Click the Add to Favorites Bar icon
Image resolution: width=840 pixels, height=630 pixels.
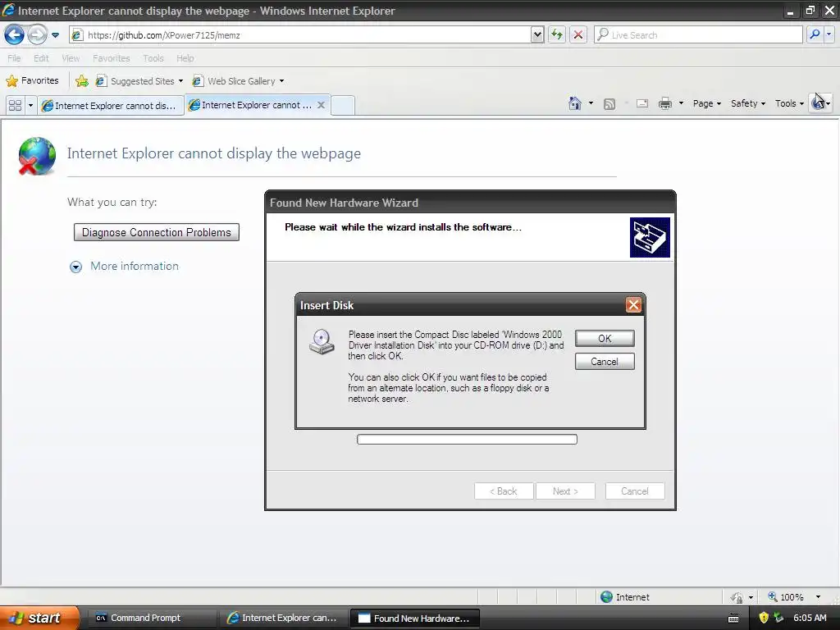click(x=81, y=81)
